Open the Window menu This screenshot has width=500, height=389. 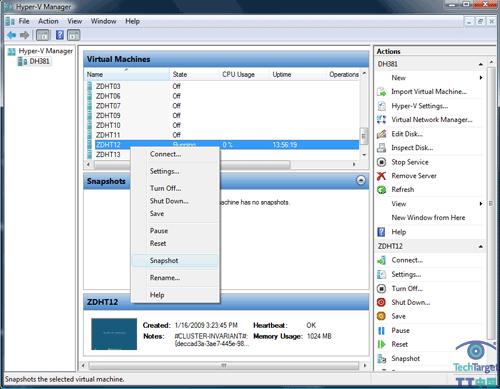(103, 21)
